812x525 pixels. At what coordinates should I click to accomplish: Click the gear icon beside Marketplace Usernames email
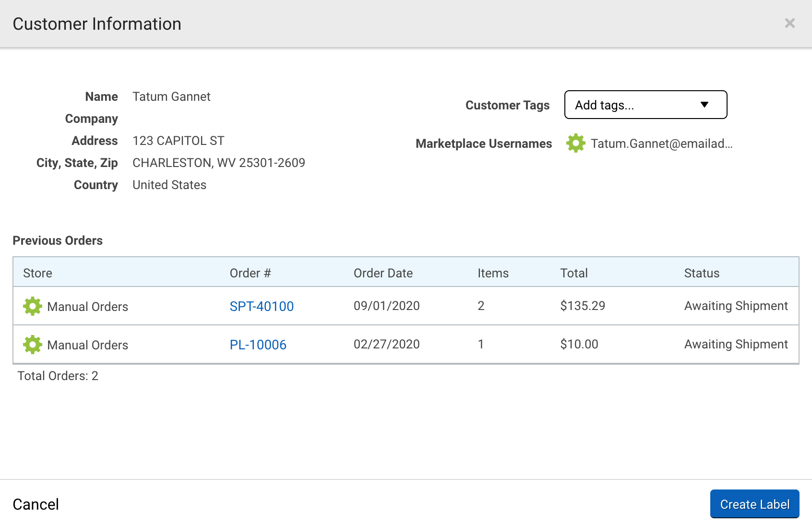(575, 143)
